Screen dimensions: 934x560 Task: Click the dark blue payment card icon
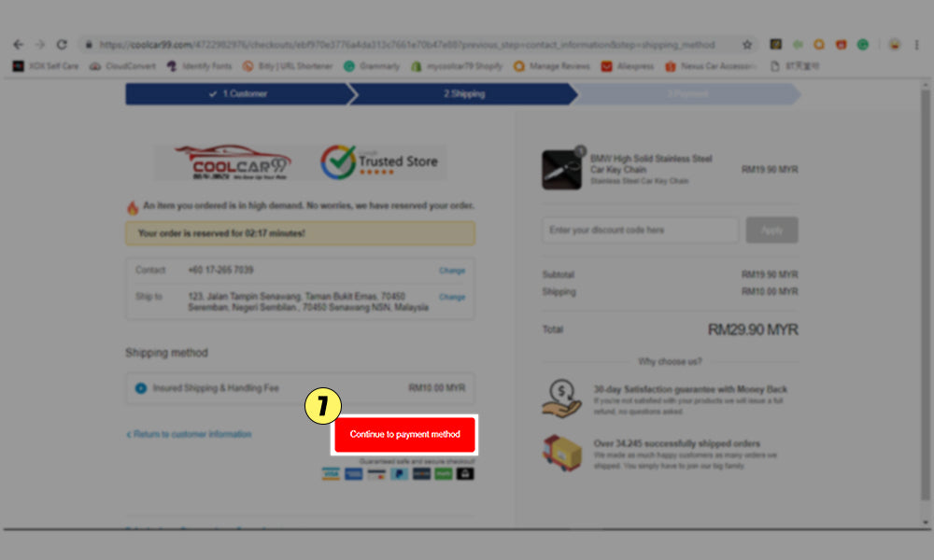(x=421, y=474)
